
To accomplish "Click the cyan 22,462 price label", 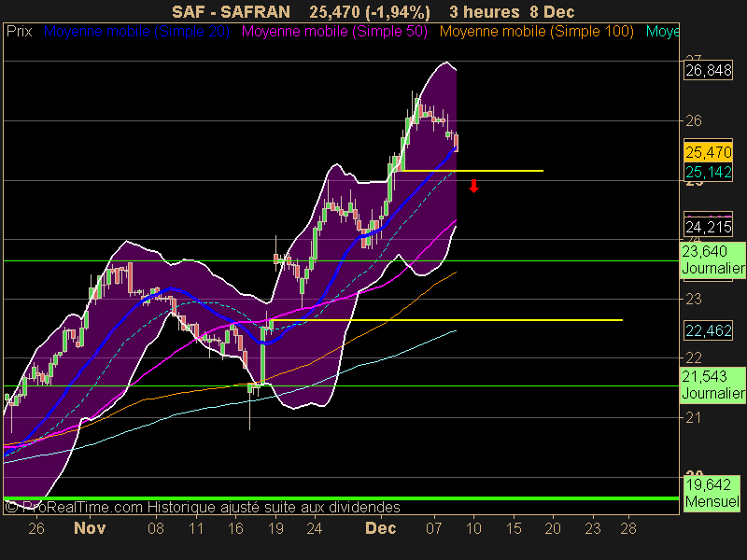I will click(x=709, y=330).
